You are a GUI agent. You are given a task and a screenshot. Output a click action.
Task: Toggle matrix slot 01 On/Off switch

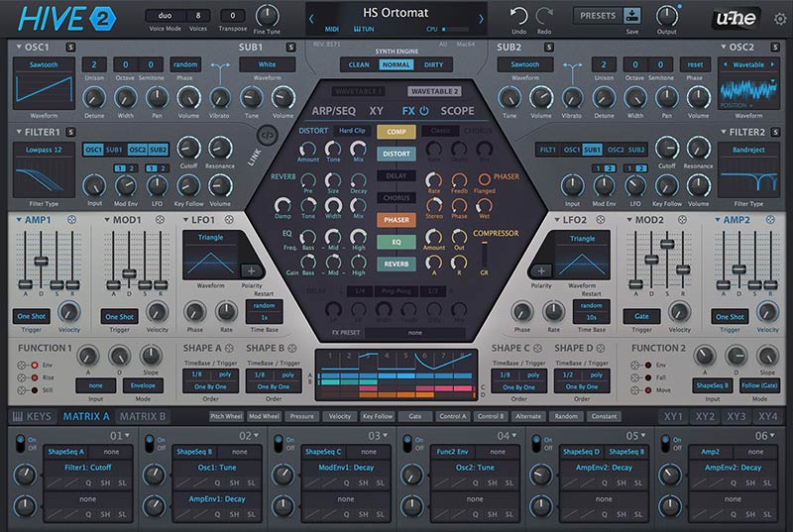coord(20,443)
